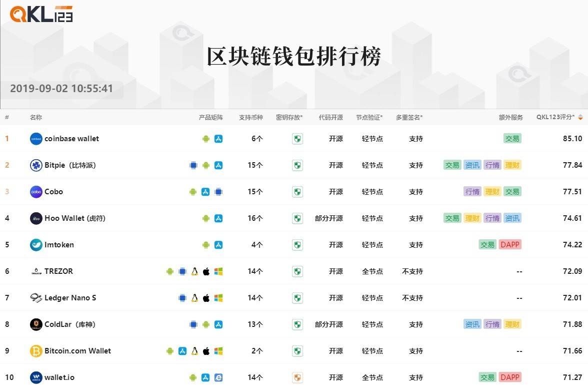Click the App Store icon in coinbase wallet row
588x386 pixels.
[218, 139]
